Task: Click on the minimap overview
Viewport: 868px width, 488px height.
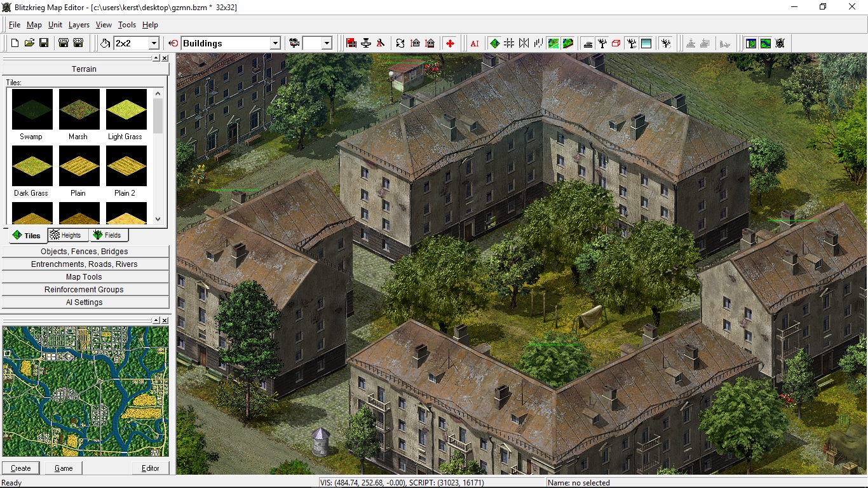Action: [86, 391]
